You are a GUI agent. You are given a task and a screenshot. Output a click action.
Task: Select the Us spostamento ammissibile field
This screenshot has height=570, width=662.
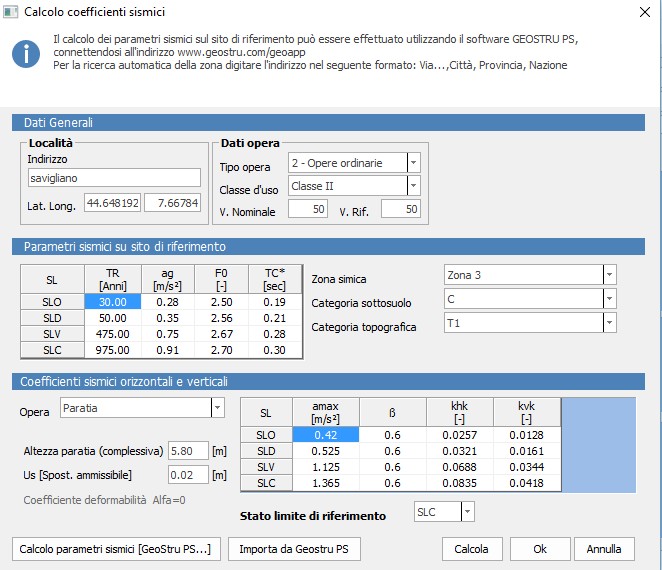[188, 474]
